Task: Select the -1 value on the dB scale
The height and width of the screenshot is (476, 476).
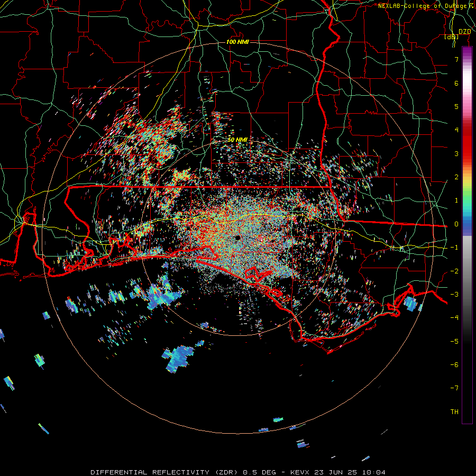Action: tap(454, 248)
